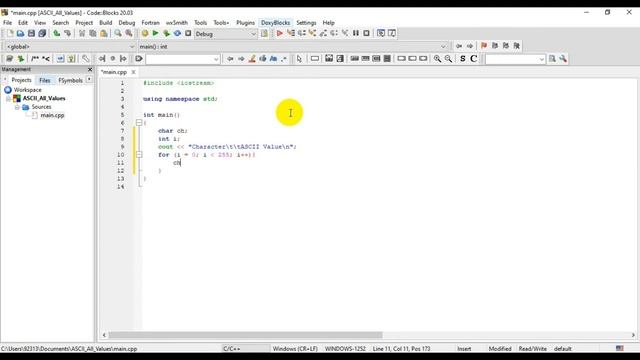Collapse the Sources folder in the tree
This screenshot has height=360, width=640.
(17, 107)
